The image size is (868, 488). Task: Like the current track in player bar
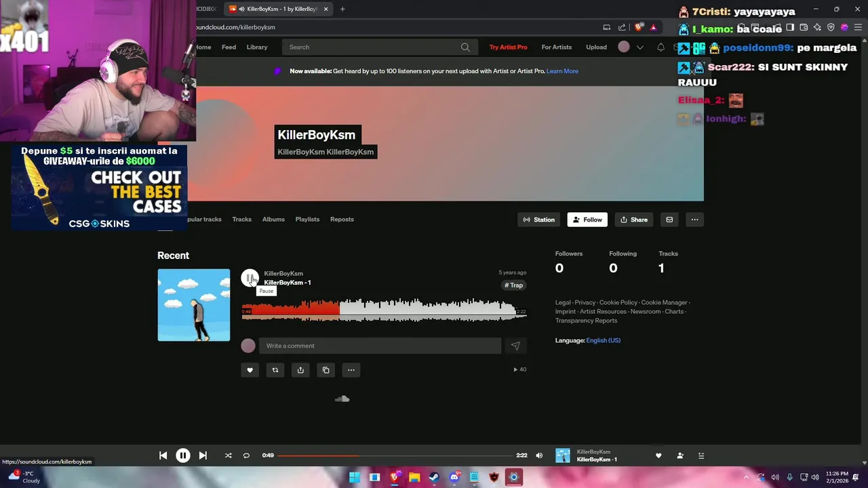pos(658,455)
